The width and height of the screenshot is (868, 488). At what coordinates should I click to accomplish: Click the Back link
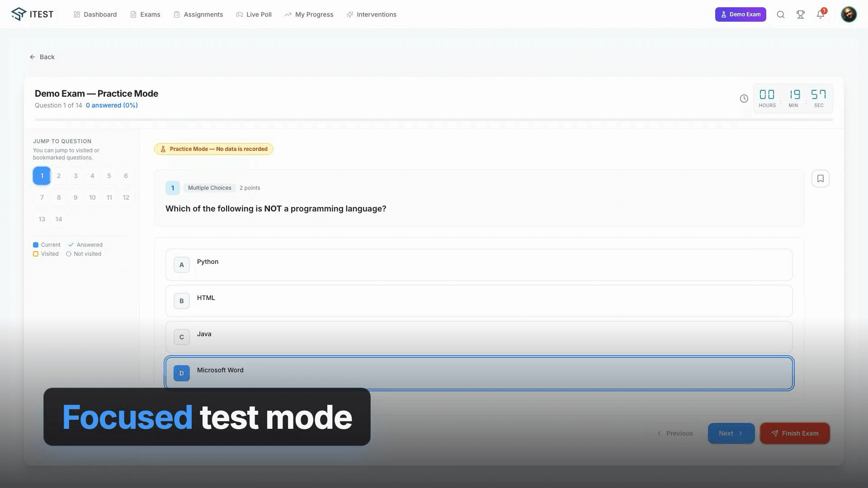pos(42,57)
